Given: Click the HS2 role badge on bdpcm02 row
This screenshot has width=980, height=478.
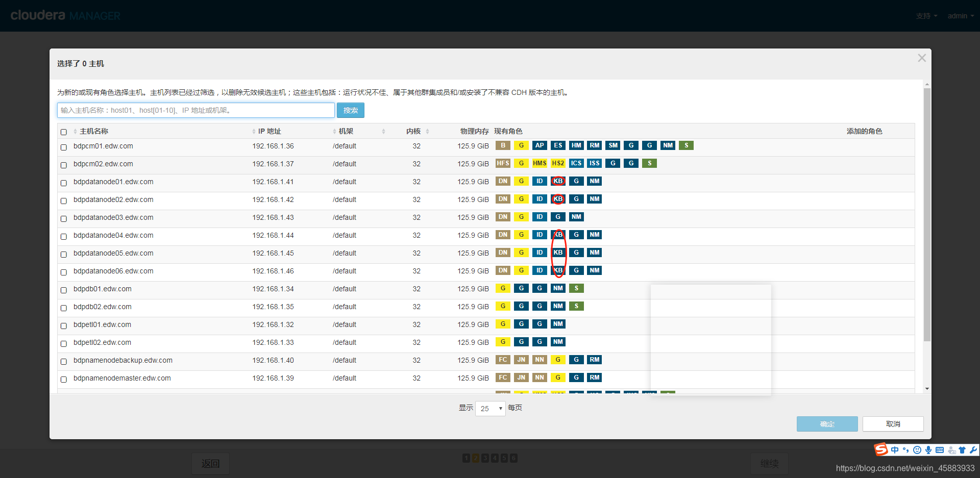Looking at the screenshot, I should click(558, 163).
